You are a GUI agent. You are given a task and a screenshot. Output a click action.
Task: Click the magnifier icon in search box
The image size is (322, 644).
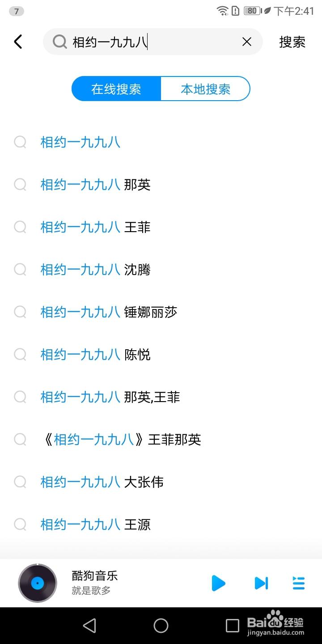click(x=59, y=42)
